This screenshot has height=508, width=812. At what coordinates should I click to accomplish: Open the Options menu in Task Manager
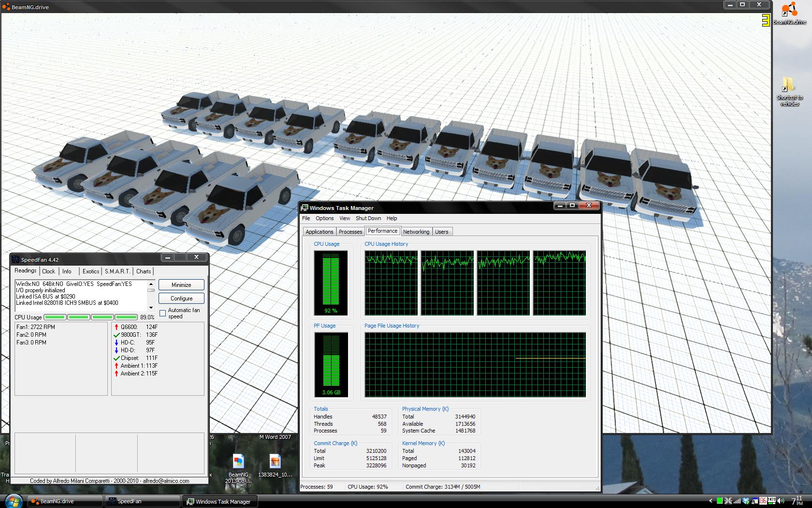coord(325,218)
